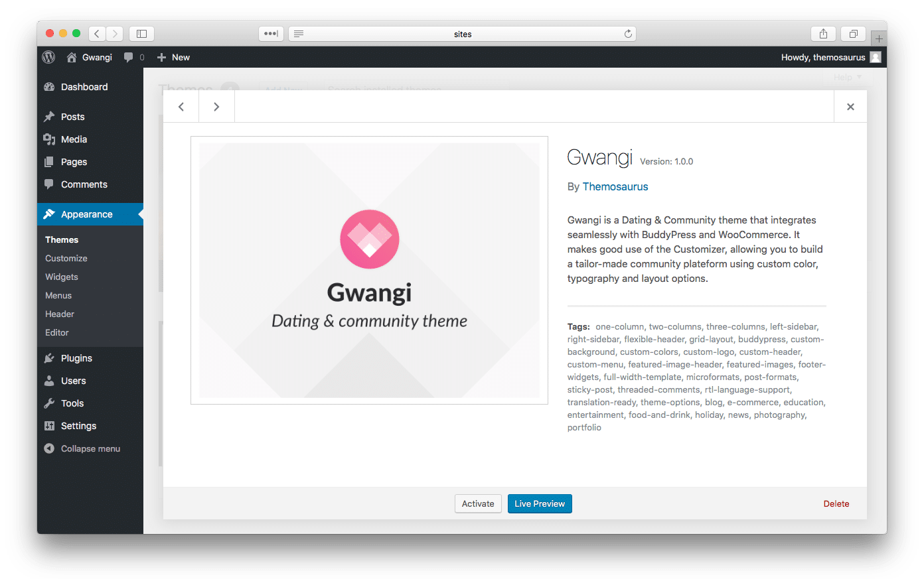Show previous theme with left chevron

click(181, 106)
